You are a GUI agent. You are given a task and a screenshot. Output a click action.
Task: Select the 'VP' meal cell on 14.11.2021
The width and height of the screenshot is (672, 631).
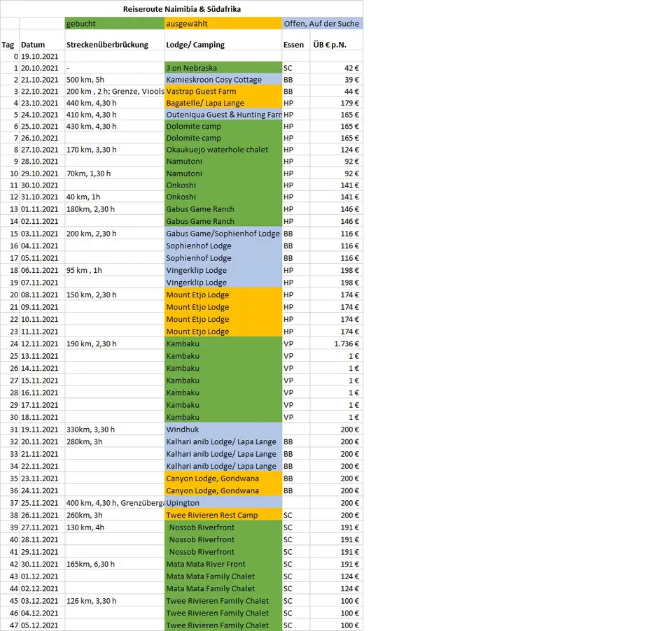point(296,368)
